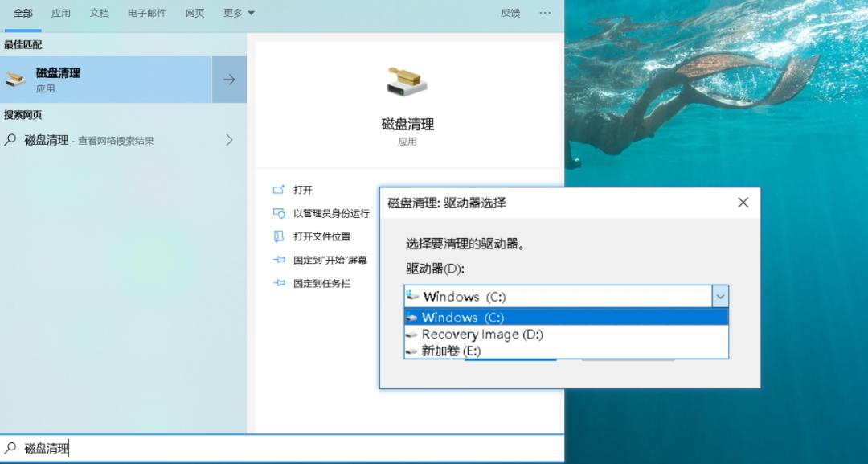Click the large 磁盘清理 application icon
Screen dimensions: 868x464
(407, 80)
